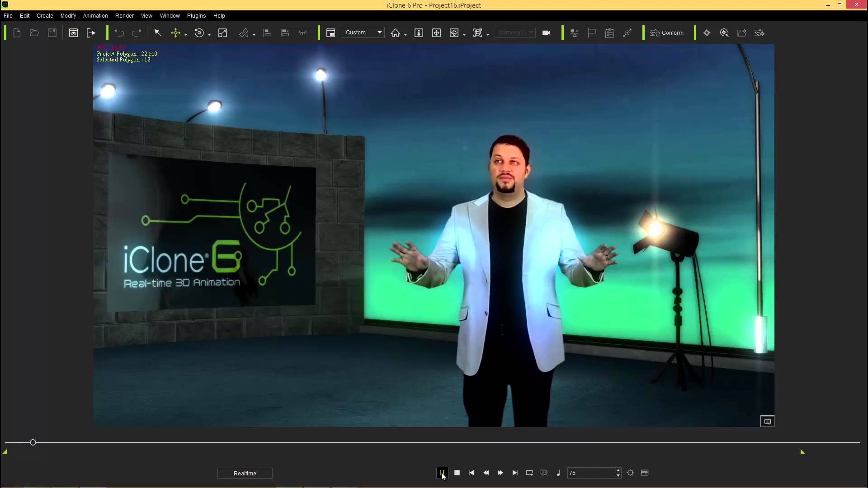Select the arrow Select tool

point(158,33)
